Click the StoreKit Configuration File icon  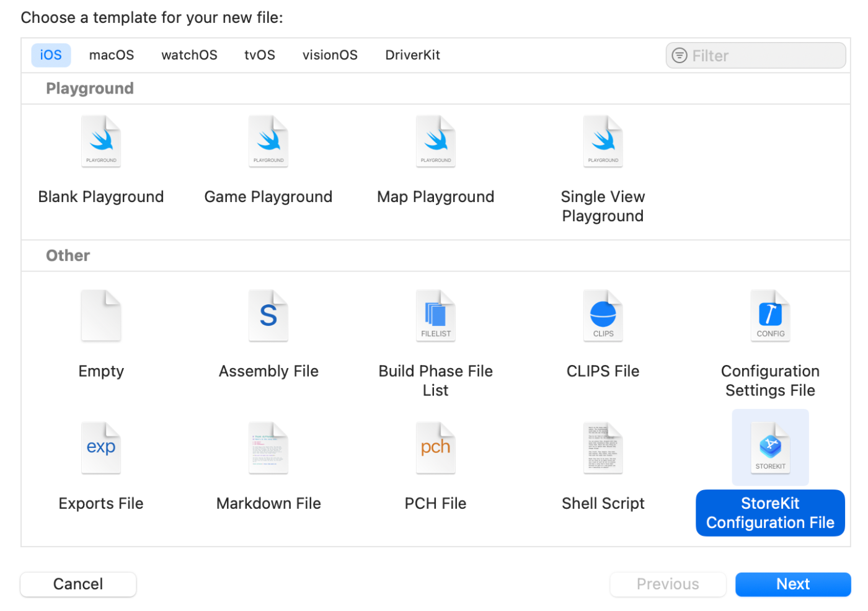pos(771,448)
